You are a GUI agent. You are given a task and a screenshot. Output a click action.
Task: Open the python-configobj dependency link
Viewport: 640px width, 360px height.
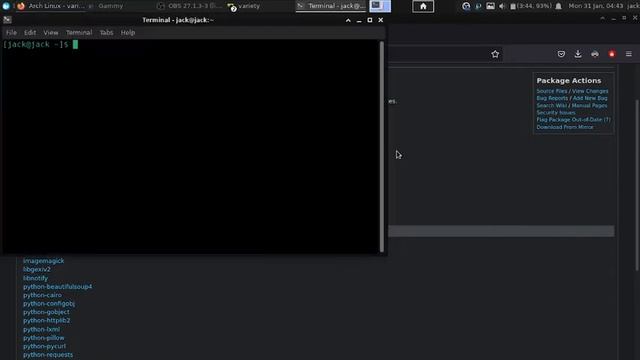click(49, 303)
